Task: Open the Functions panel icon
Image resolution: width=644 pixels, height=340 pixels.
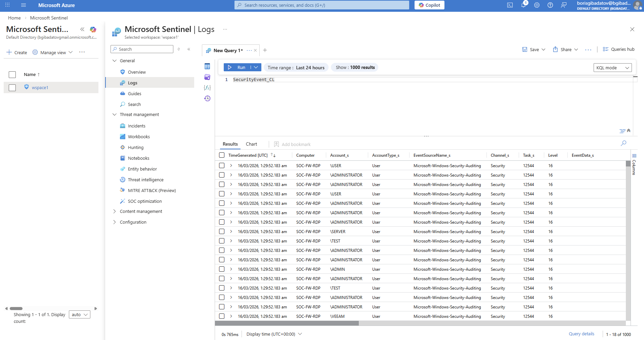Action: coord(207,88)
